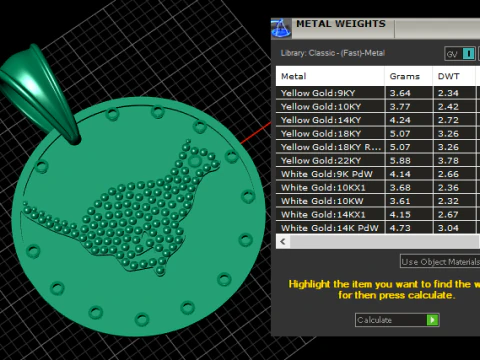Click the Metal Weights scale icon

point(281,28)
